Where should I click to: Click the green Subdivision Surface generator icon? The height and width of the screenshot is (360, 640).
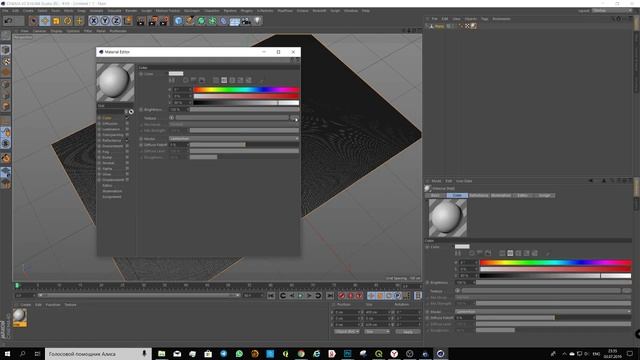(201, 21)
